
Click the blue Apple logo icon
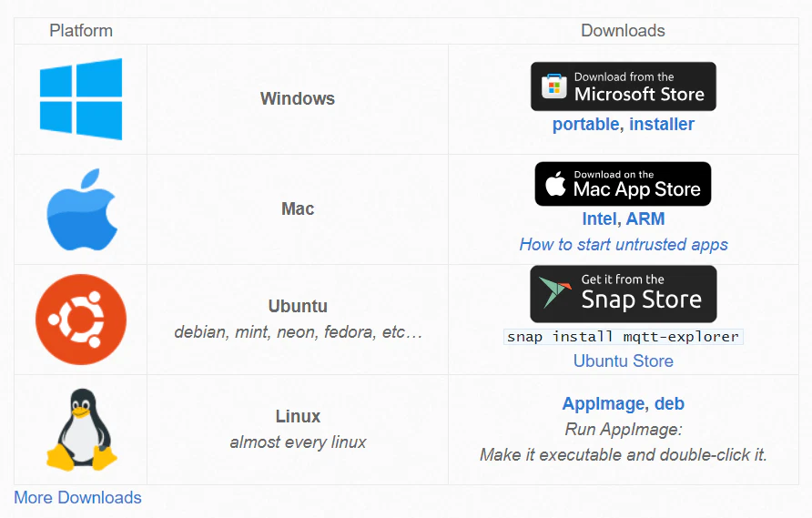pos(82,209)
